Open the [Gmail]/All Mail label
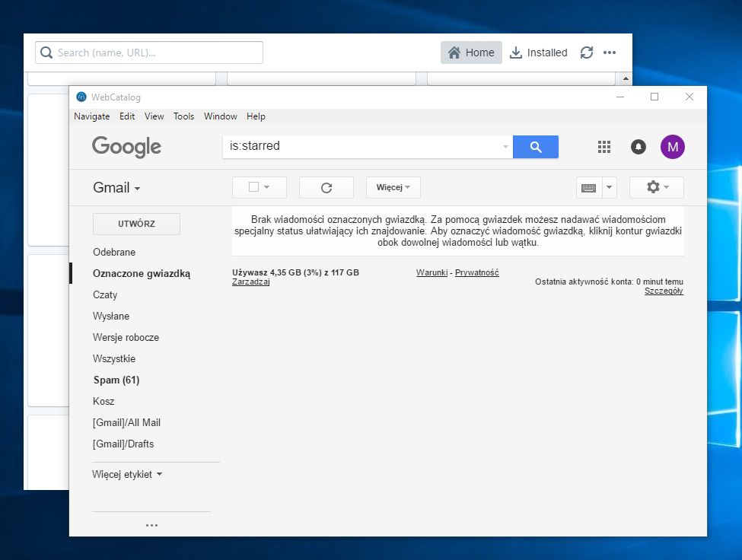The image size is (742, 560). pyautogui.click(x=126, y=422)
